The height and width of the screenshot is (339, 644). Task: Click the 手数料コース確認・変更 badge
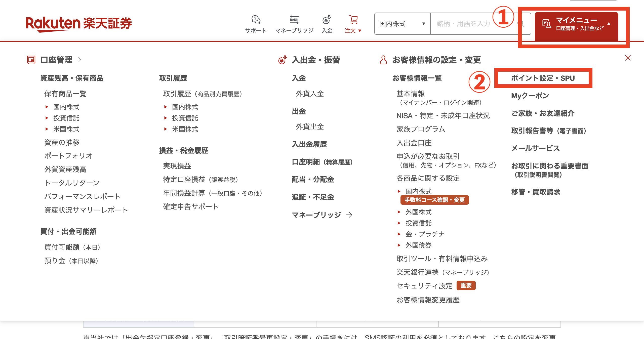434,200
